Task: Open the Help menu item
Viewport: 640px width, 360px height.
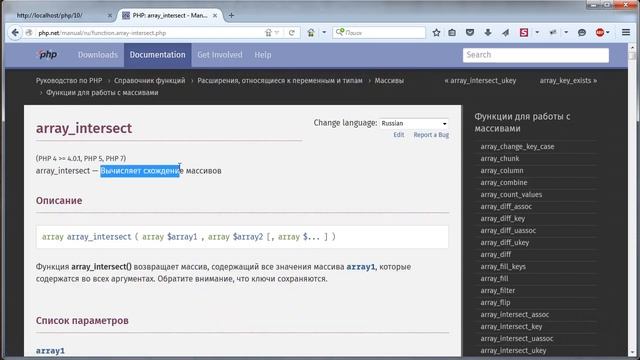Action: pos(262,55)
